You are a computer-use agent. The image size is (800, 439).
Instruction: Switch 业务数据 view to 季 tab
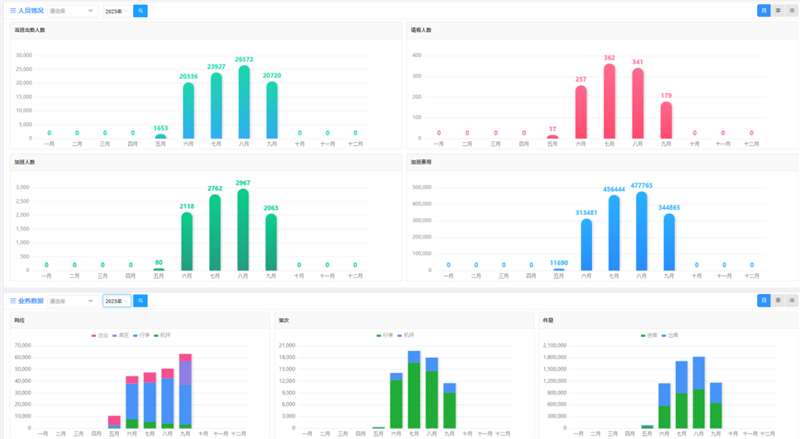778,300
